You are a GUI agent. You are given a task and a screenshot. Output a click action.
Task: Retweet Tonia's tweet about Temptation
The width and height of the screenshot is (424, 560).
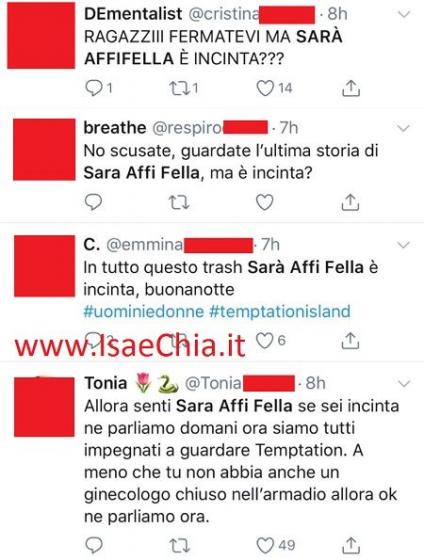tap(179, 545)
